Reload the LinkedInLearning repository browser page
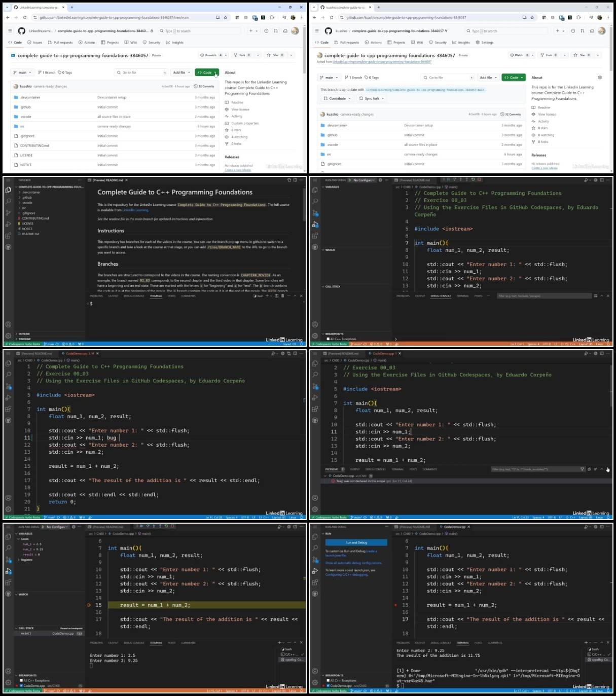This screenshot has width=616, height=696. click(x=25, y=17)
